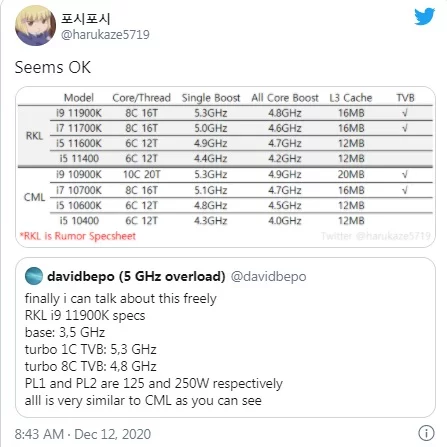Click the TVB column header in image
This screenshot has width=447, height=447.
click(x=405, y=98)
